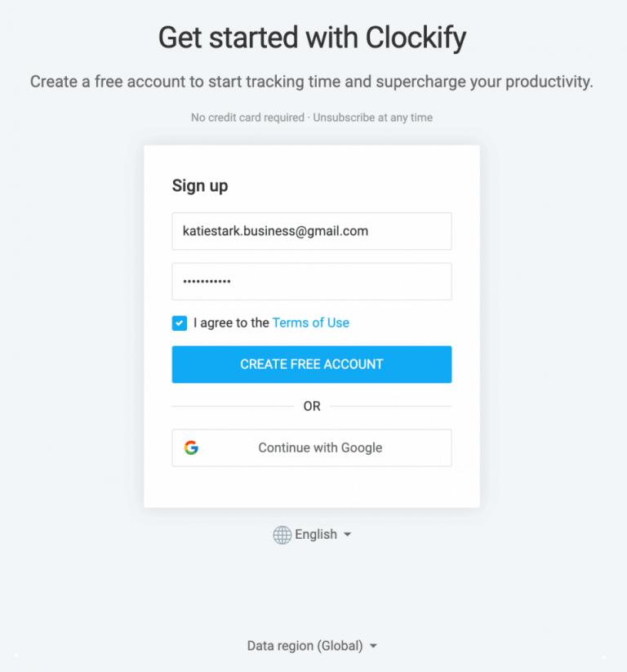627x672 pixels.
Task: Open the Terms of Use link
Action: 310,323
